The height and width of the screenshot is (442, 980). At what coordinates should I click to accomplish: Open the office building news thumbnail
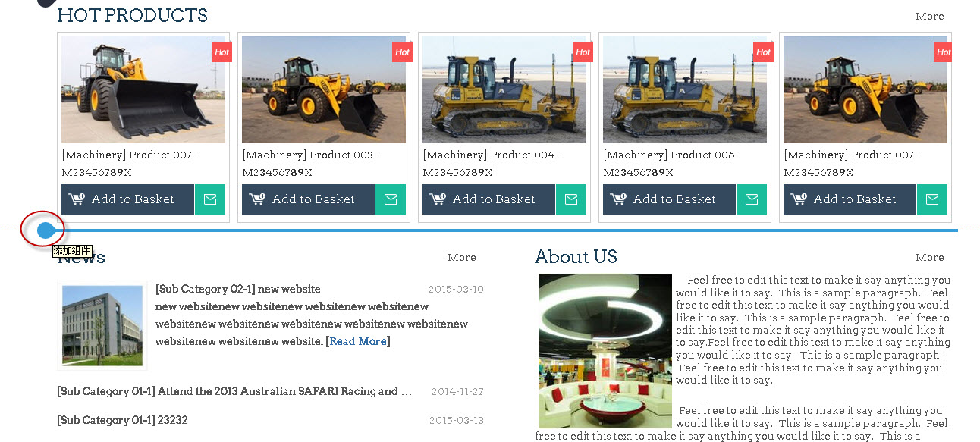click(102, 325)
